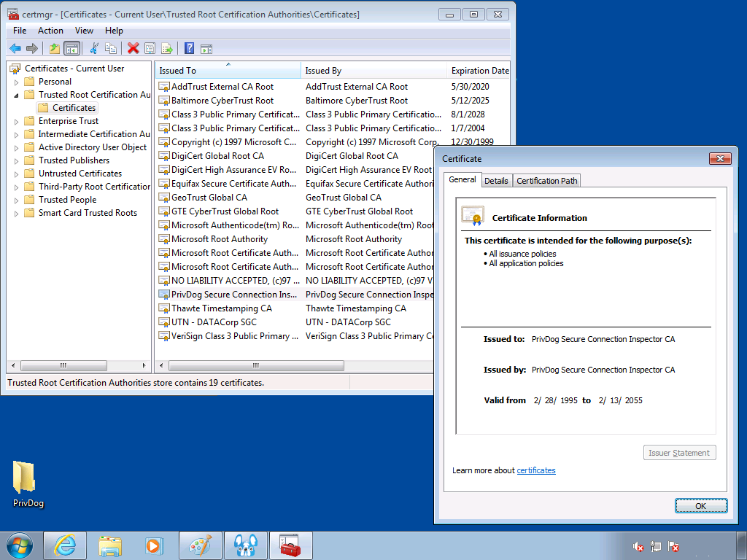This screenshot has height=560, width=747.
Task: Click tree pane scroll right arrow
Action: 144,366
